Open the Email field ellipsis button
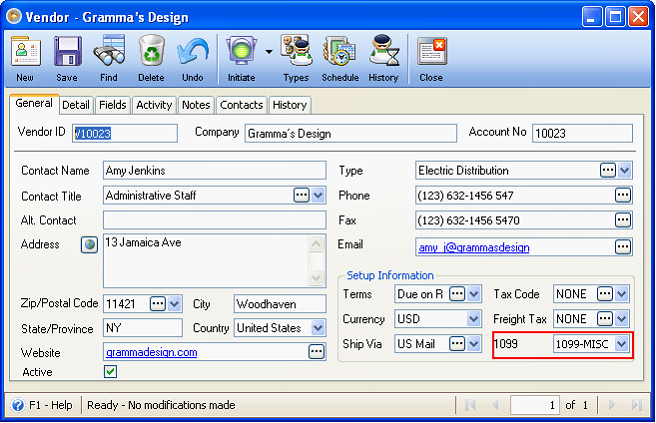This screenshot has height=423, width=656. point(623,247)
